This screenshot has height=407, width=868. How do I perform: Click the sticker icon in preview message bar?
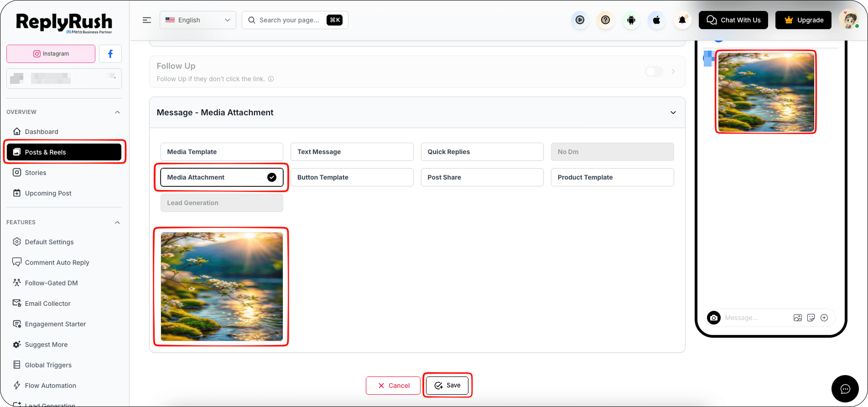811,318
